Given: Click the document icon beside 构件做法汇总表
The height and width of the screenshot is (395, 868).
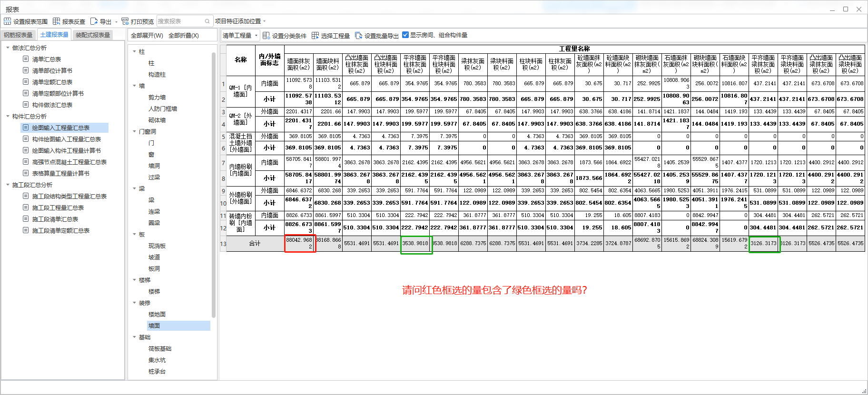Looking at the screenshot, I should coord(26,105).
